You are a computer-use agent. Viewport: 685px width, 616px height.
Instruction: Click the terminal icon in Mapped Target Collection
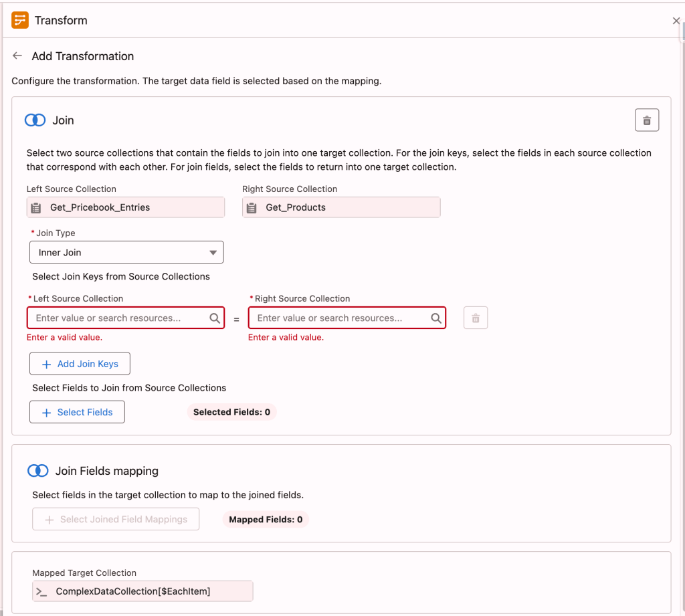pos(40,591)
